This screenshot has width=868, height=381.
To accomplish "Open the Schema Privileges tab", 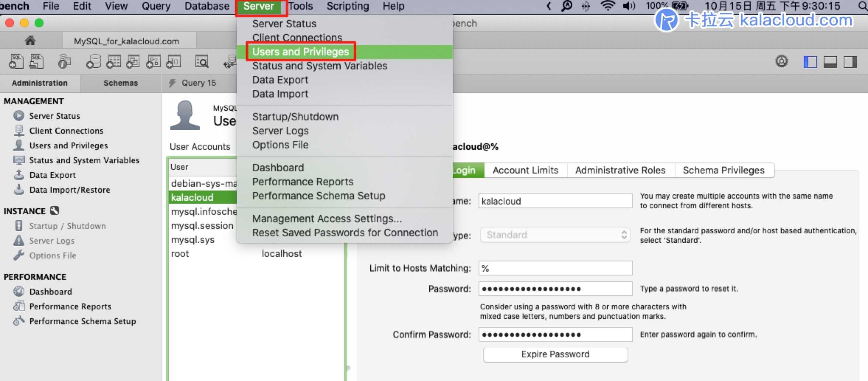I will (723, 170).
